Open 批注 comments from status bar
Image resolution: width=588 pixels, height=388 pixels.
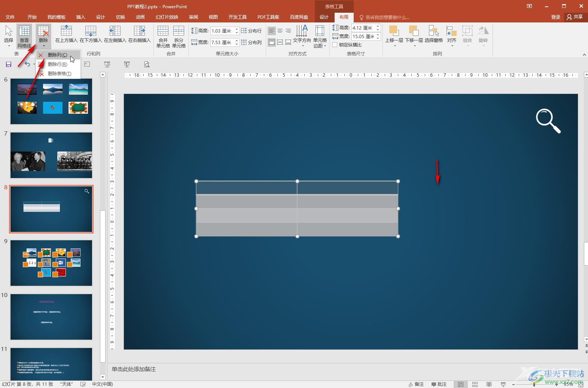point(439,384)
